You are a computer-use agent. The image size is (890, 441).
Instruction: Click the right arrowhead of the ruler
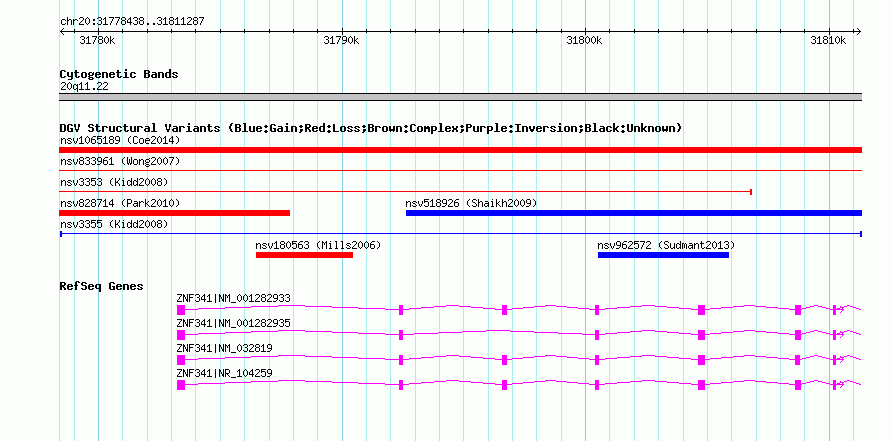(x=859, y=31)
